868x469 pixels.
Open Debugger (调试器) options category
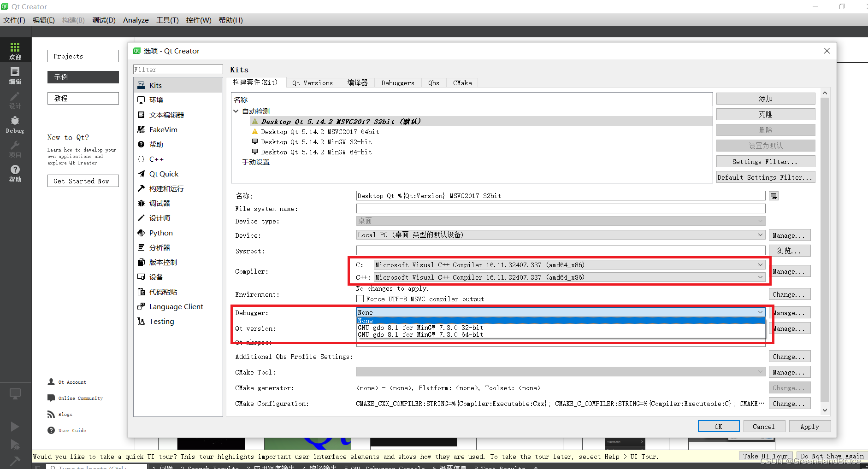pos(178,203)
